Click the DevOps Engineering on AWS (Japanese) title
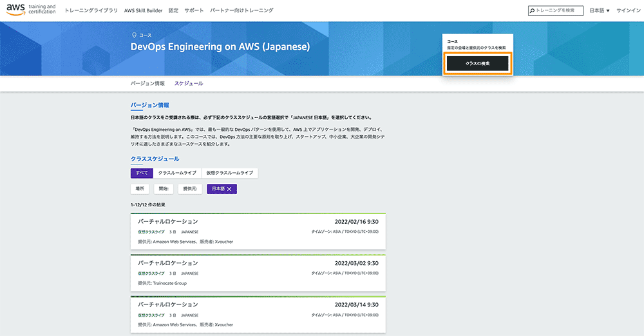 (x=220, y=47)
